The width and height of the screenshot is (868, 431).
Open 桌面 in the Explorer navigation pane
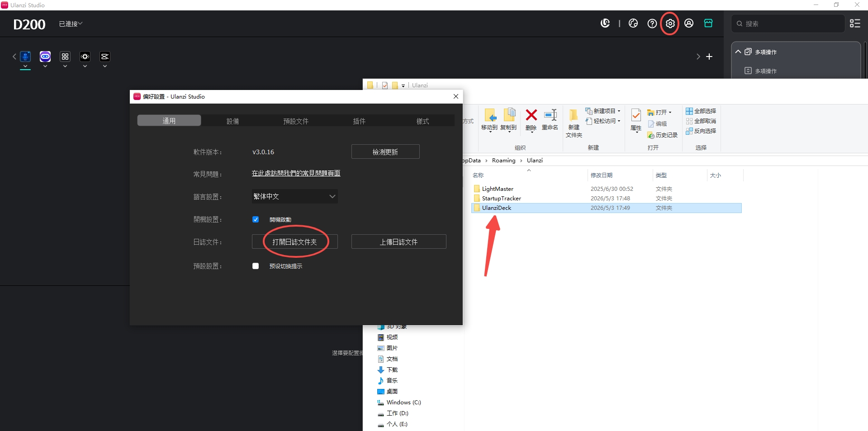[388, 391]
